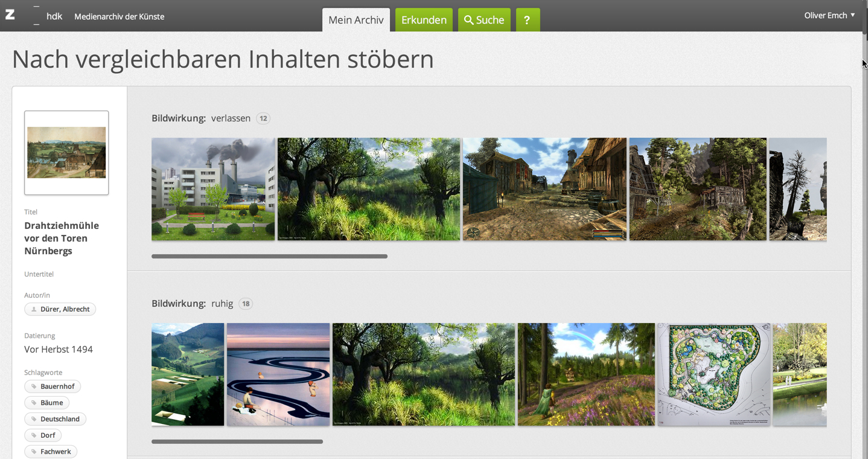
Task: Click the tag icon beside Deutschland
Action: (x=34, y=419)
